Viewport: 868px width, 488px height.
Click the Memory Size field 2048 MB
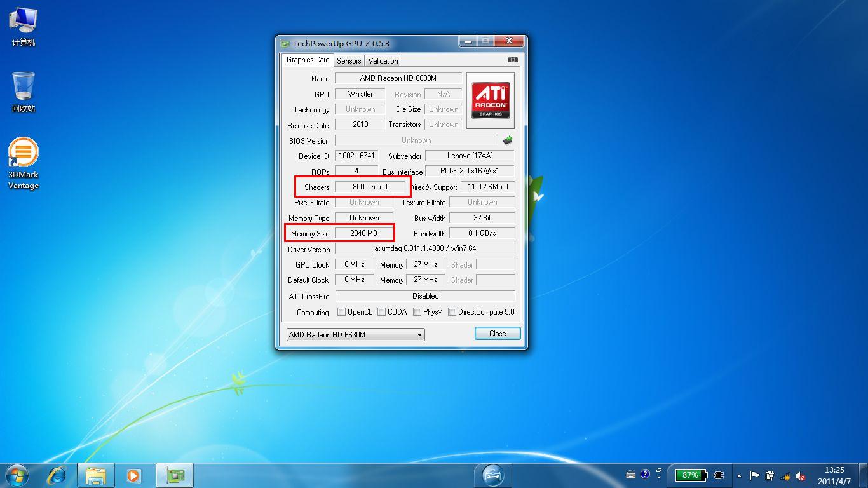pos(363,233)
